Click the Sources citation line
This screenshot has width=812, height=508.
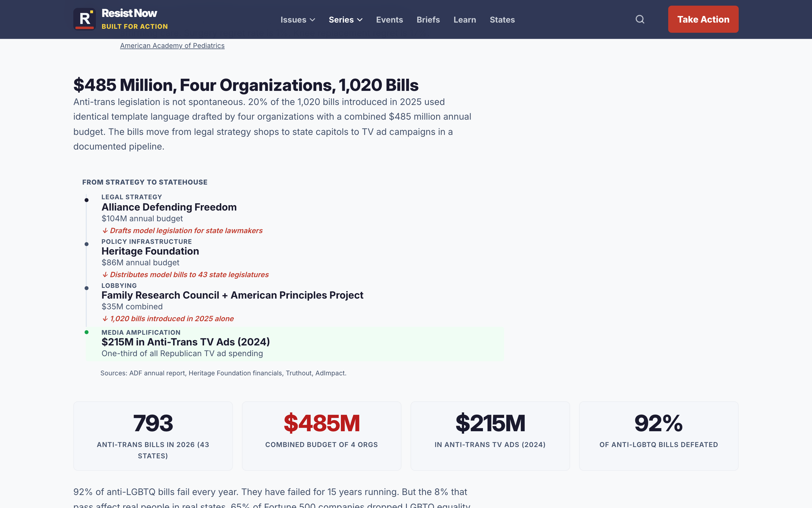tap(224, 373)
